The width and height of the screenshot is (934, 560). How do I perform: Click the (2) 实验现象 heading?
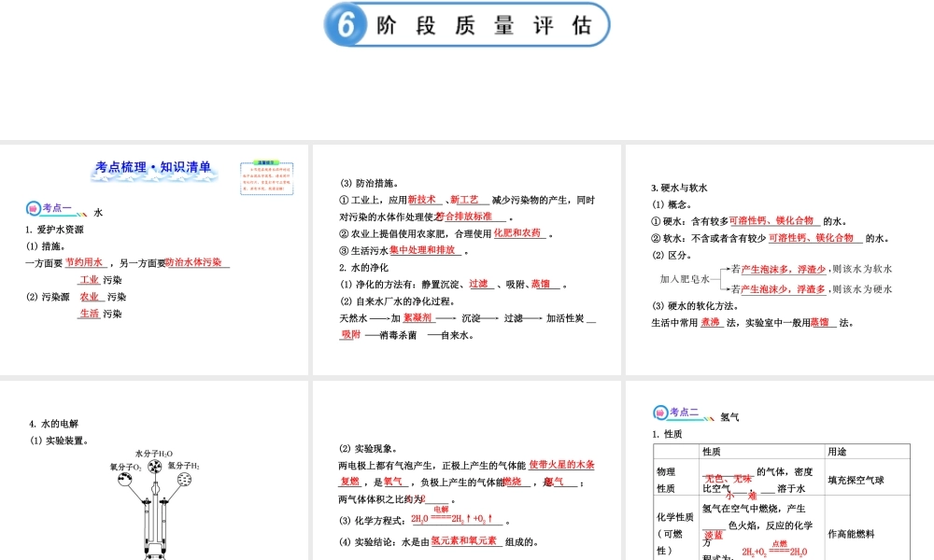coord(368,449)
